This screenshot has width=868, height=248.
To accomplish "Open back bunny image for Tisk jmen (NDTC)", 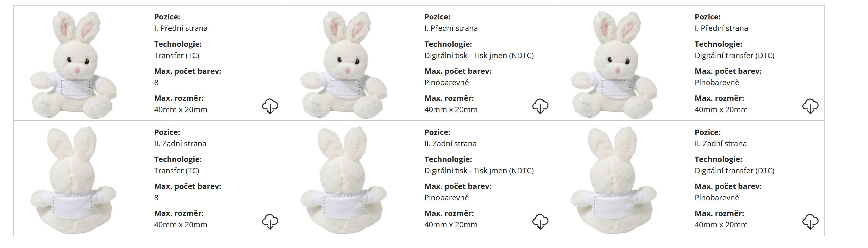I will click(x=344, y=180).
